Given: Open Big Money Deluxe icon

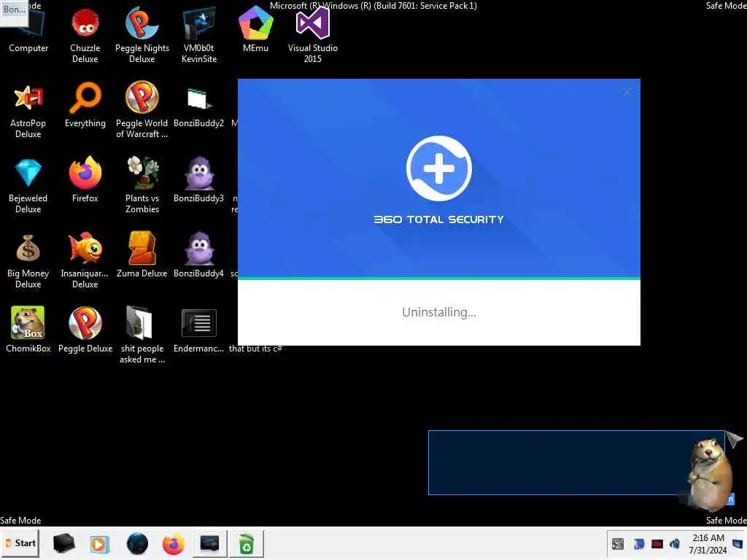Looking at the screenshot, I should 28,262.
